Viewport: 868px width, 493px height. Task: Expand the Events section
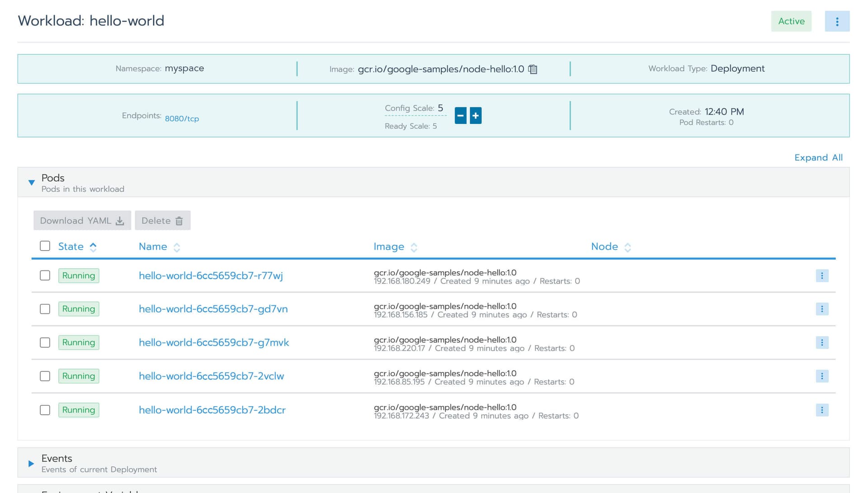click(x=31, y=464)
